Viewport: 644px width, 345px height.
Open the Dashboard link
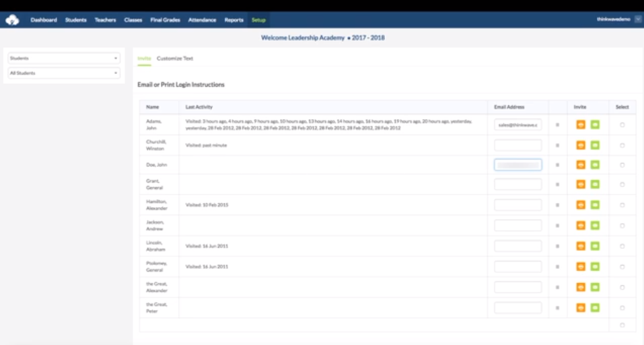click(x=44, y=20)
